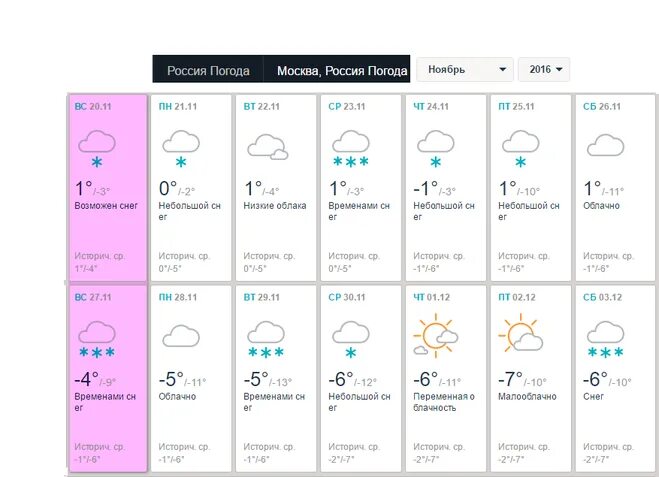Click the light snow icon on Monday 21.11

181,149
